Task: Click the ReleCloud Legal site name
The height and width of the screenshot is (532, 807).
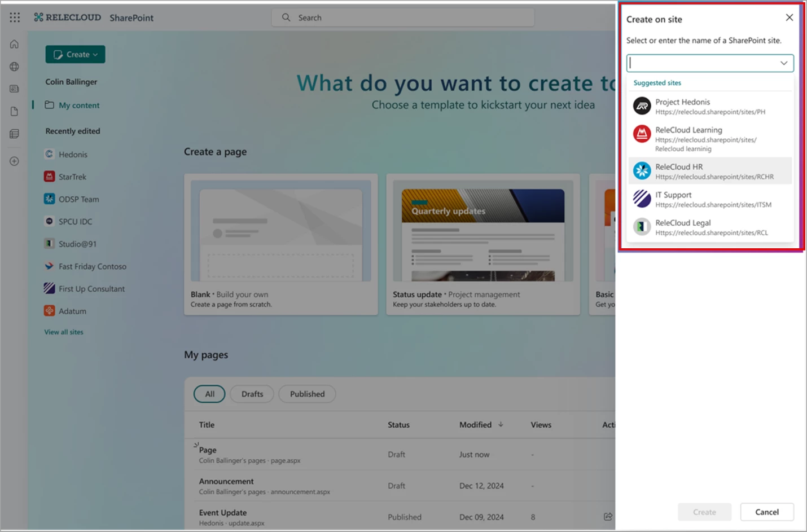Action: tap(683, 223)
